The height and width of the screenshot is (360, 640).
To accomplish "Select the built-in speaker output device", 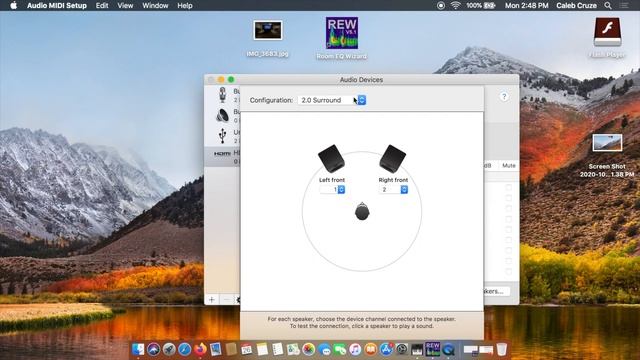I will click(222, 116).
